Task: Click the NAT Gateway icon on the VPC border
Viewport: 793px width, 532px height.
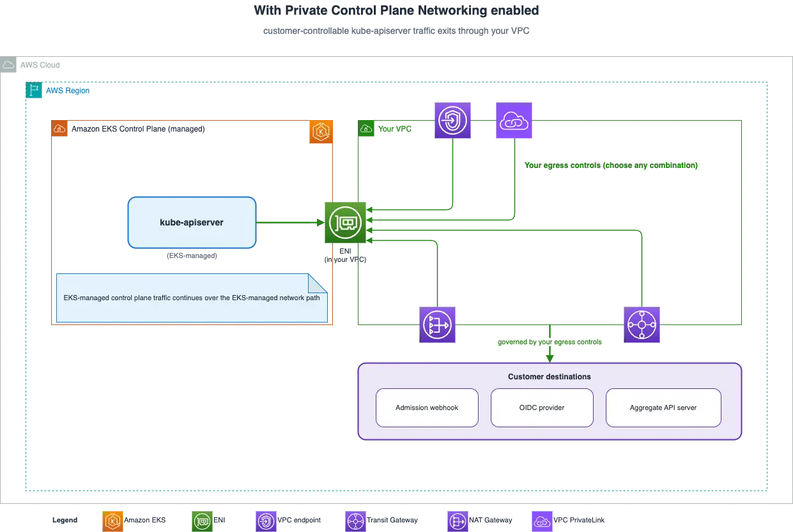Action: pyautogui.click(x=437, y=325)
